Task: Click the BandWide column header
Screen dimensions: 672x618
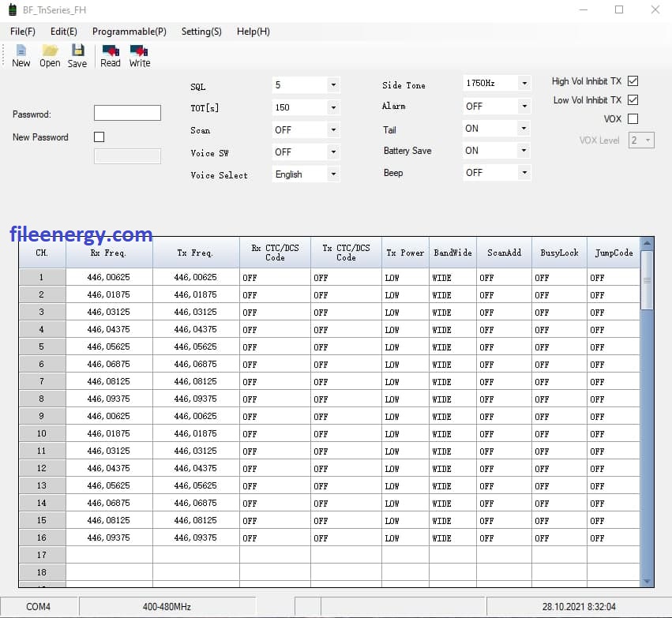Action: [x=452, y=253]
